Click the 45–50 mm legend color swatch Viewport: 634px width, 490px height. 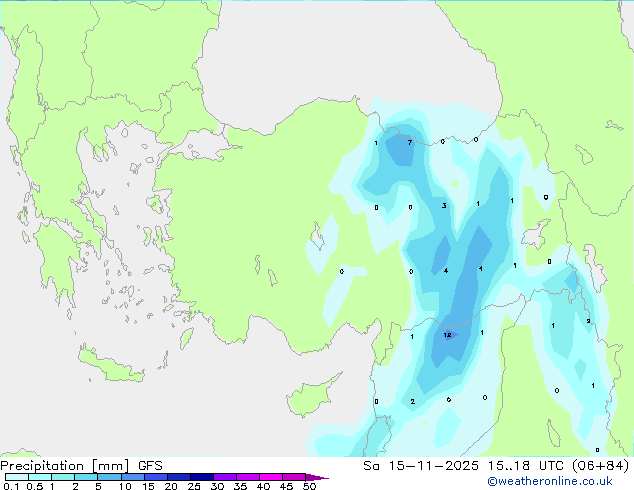[x=294, y=477]
